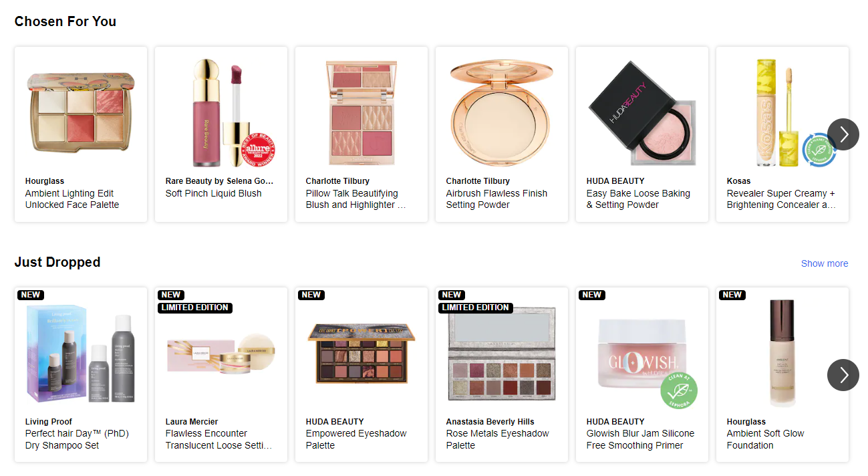868x476 pixels.
Task: Open Perfect hair Day Dry Shampoo Set link
Action: 77,439
